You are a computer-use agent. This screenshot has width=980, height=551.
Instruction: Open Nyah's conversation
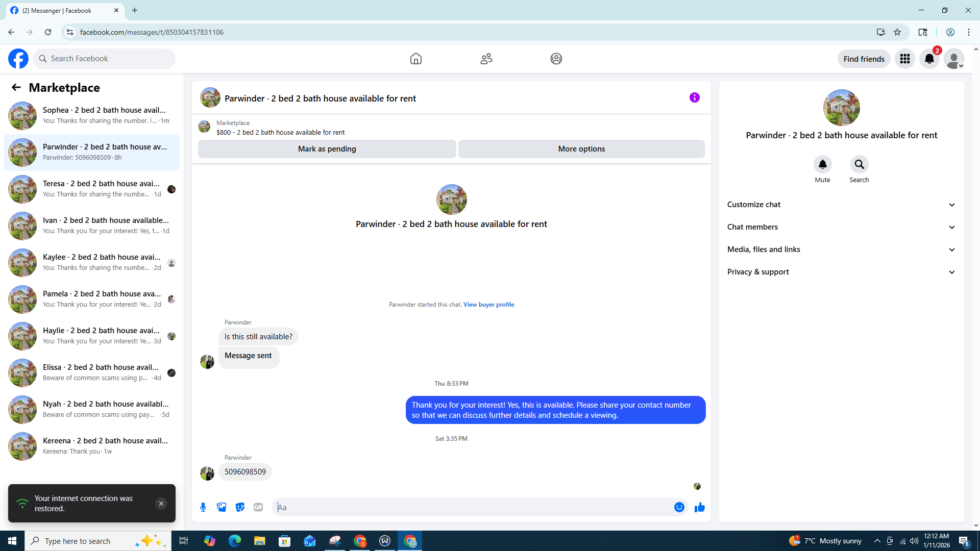pyautogui.click(x=92, y=410)
